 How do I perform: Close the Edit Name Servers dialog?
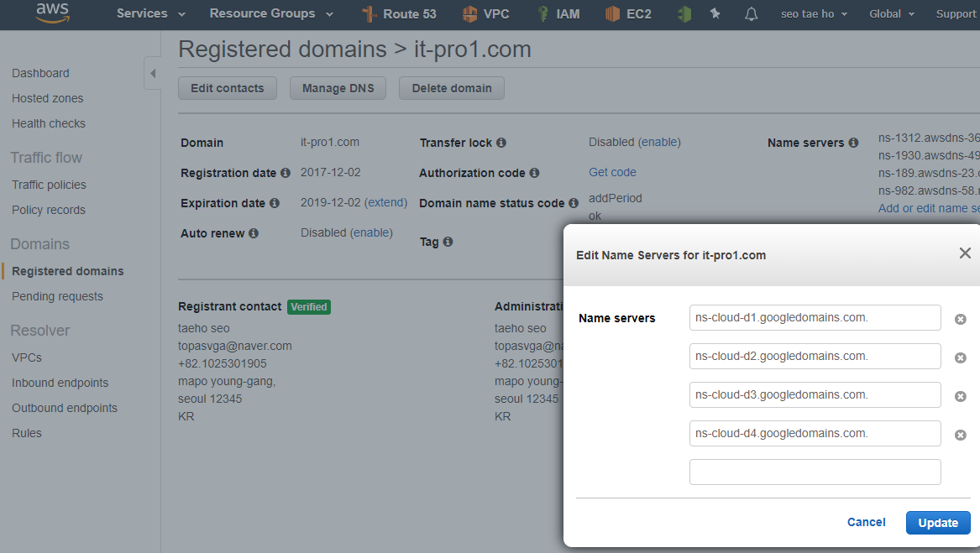(965, 253)
